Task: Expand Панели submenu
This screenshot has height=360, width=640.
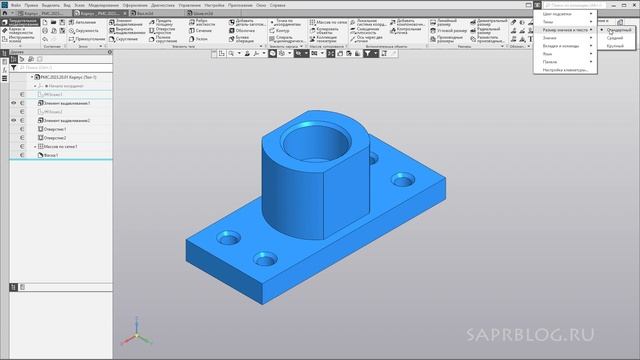Action: (x=565, y=62)
